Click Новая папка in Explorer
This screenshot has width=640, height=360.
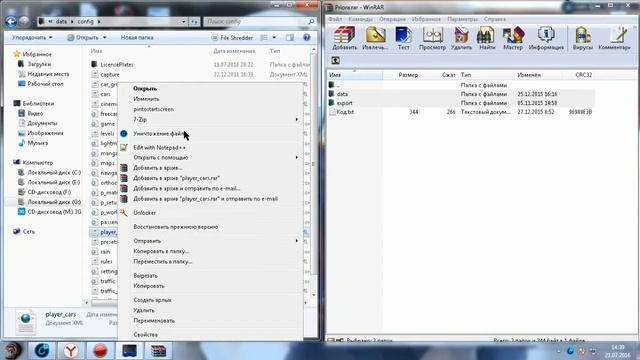coord(137,38)
